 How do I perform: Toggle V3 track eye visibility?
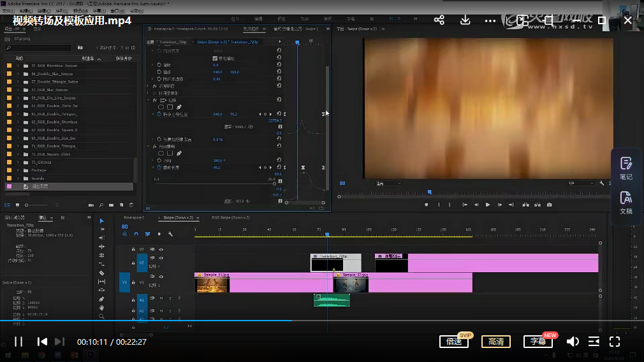[x=161, y=250]
